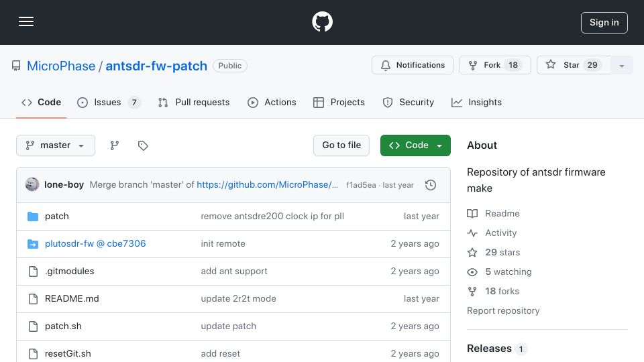
Task: Click the Issues count badge 7
Action: pos(134,102)
